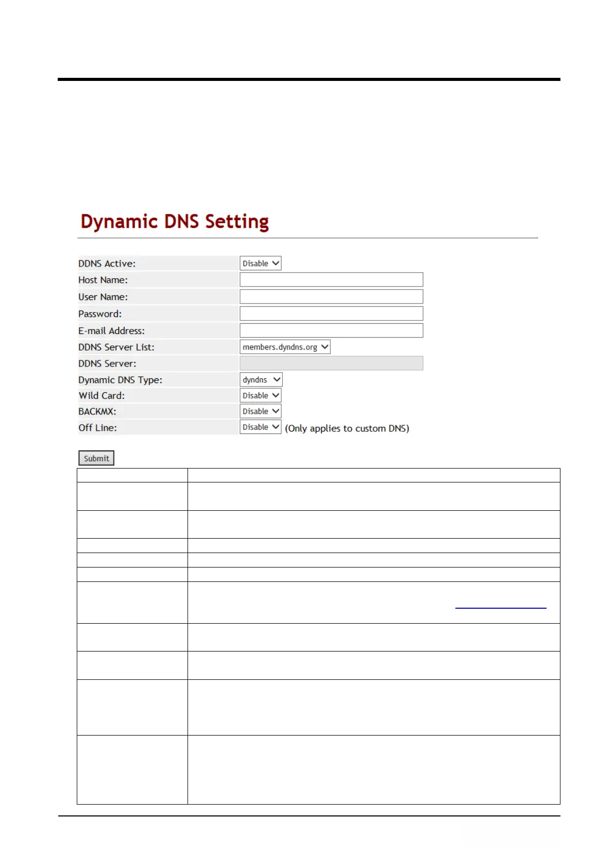
Task: Click the "DDNS Server List:" label
Action: pyautogui.click(x=116, y=347)
